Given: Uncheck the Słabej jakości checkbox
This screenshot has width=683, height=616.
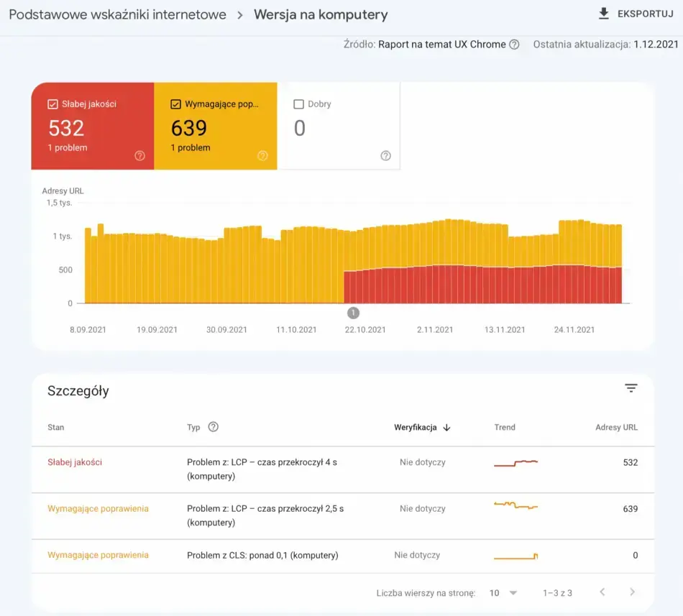Looking at the screenshot, I should [52, 104].
